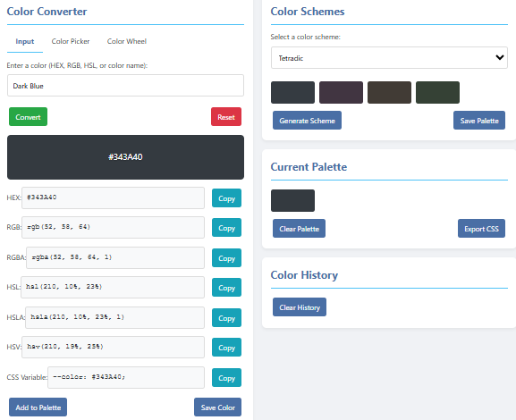Open the Color Wheel tab
The width and height of the screenshot is (516, 420).
click(127, 41)
